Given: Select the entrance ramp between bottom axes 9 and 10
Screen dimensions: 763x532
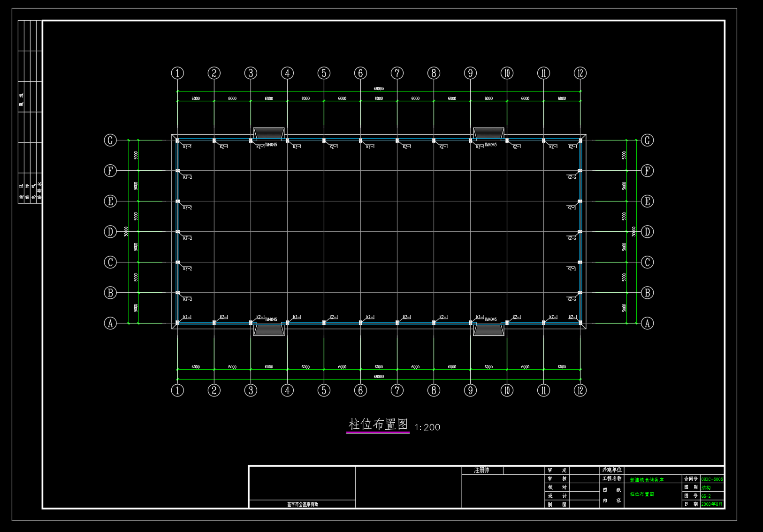Looking at the screenshot, I should 488,330.
